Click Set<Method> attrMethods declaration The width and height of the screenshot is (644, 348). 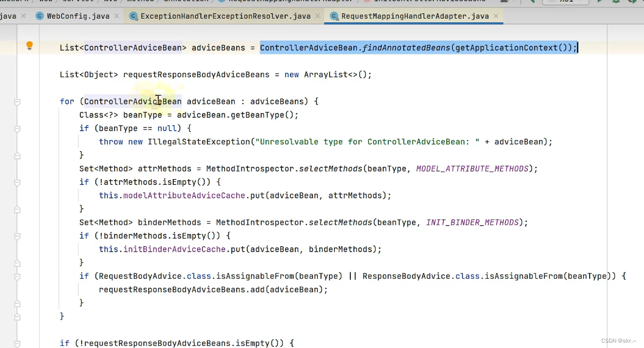(x=135, y=169)
